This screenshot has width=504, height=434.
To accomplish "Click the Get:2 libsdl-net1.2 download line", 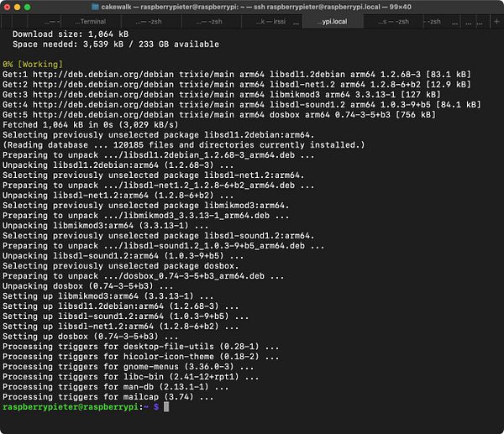I will click(237, 85).
